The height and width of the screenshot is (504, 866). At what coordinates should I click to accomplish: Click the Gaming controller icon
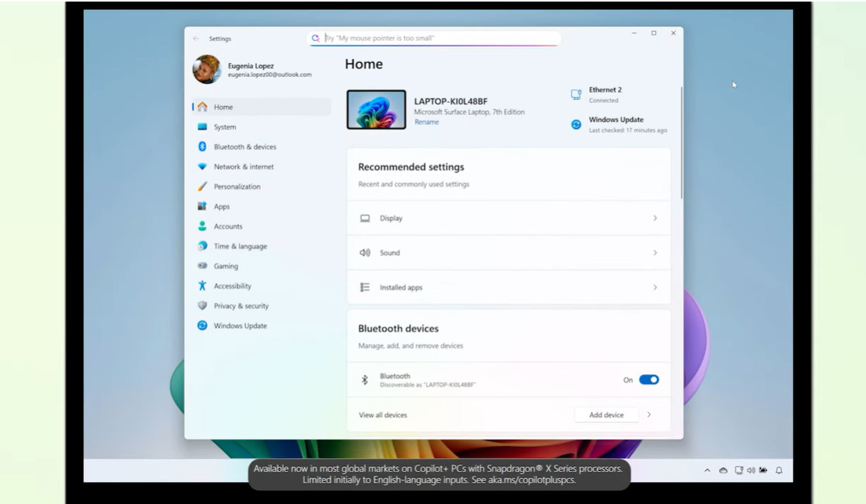202,267
